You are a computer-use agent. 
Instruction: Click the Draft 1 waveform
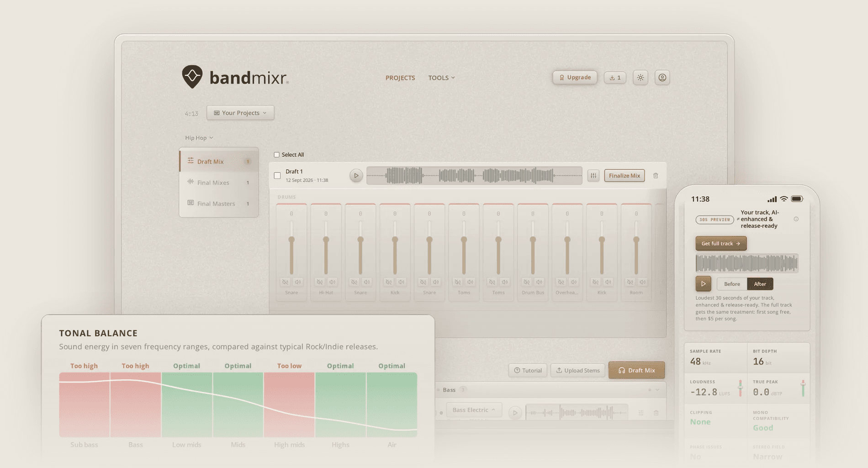point(474,175)
